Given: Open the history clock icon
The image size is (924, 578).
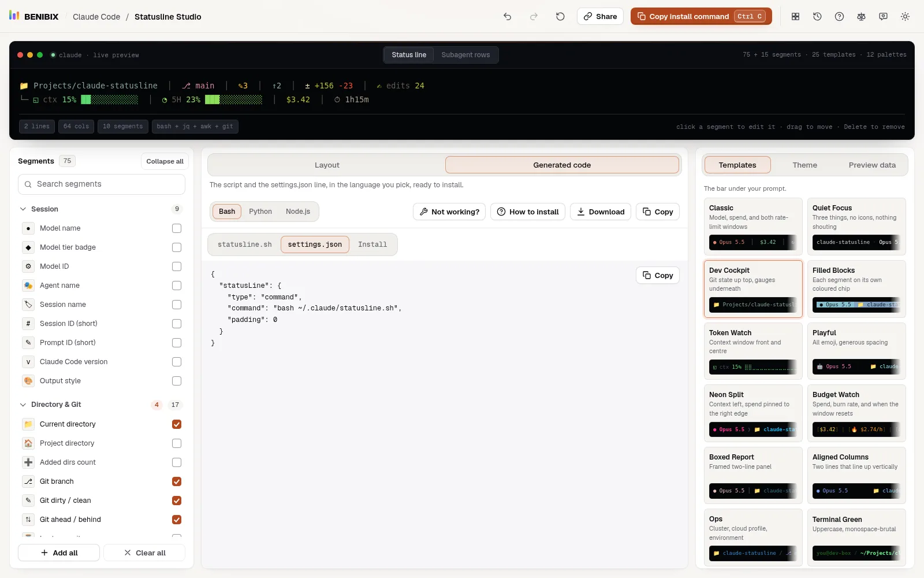Looking at the screenshot, I should [817, 17].
